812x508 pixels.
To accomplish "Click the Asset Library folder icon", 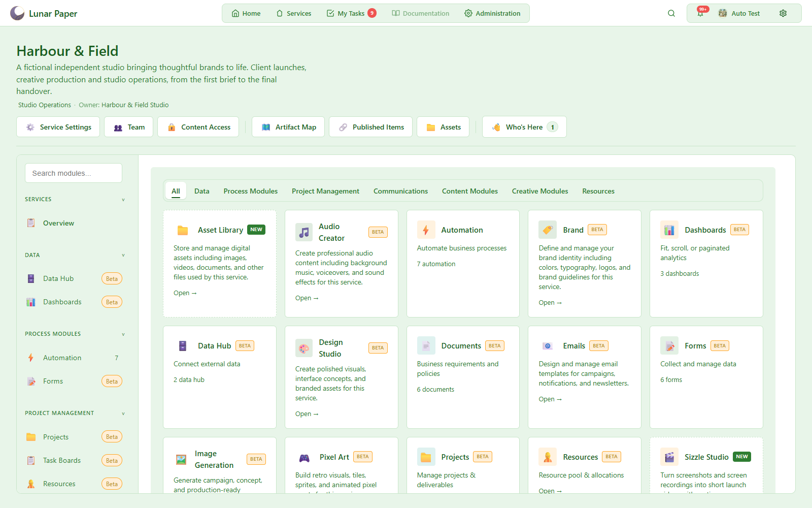I will [183, 230].
